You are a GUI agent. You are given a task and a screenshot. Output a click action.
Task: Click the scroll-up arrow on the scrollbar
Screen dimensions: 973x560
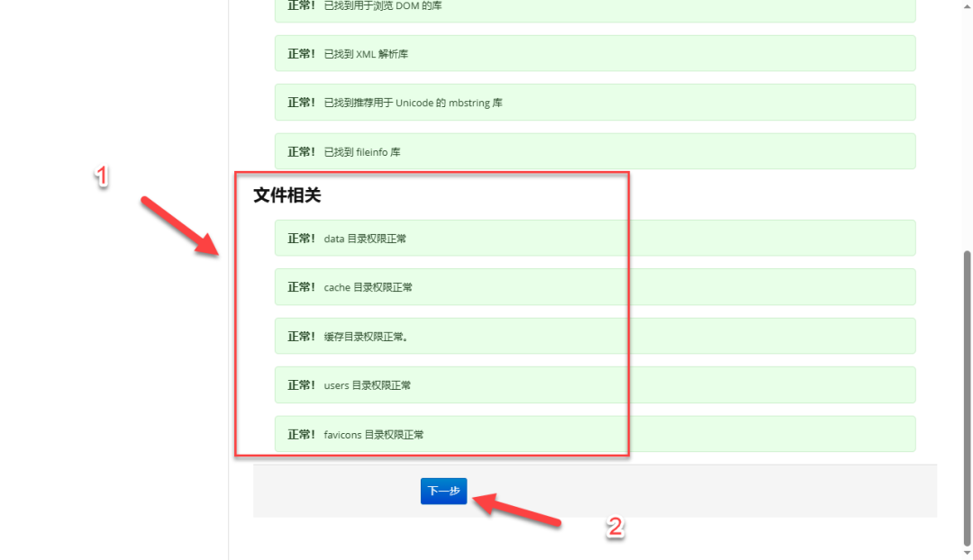pos(967,6)
